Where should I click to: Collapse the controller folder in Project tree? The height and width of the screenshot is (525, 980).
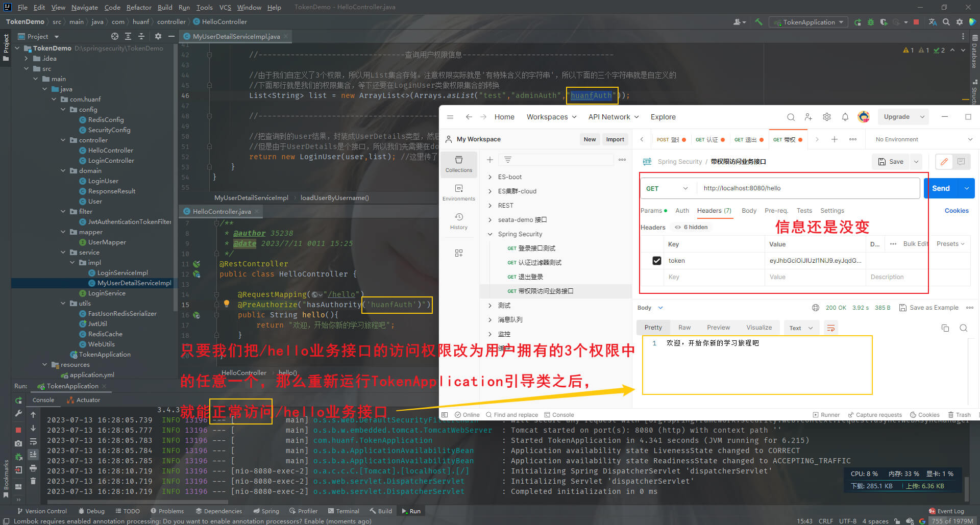point(63,140)
